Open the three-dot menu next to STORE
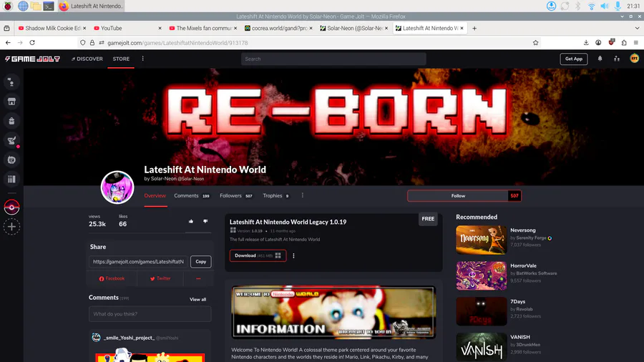Screen dimensions: 644x362 point(142,59)
